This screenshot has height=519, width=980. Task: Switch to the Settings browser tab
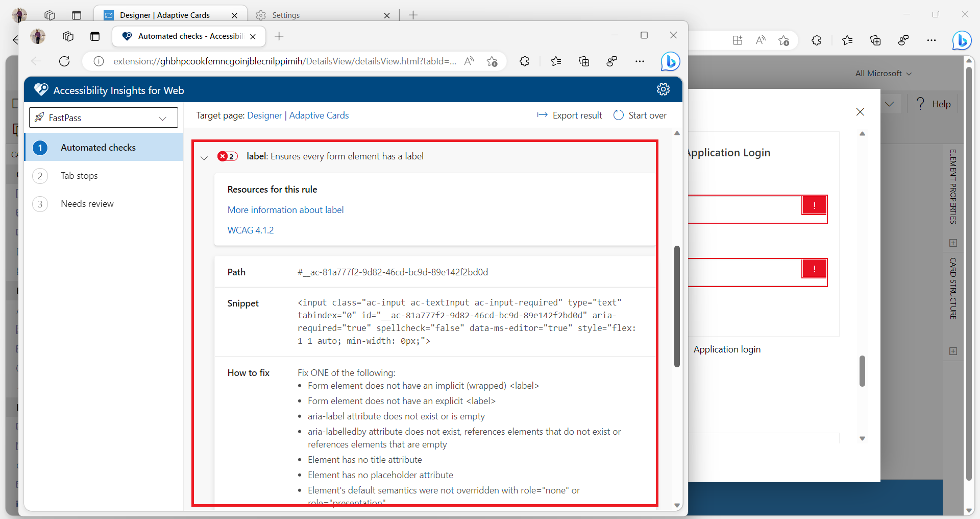pyautogui.click(x=287, y=15)
